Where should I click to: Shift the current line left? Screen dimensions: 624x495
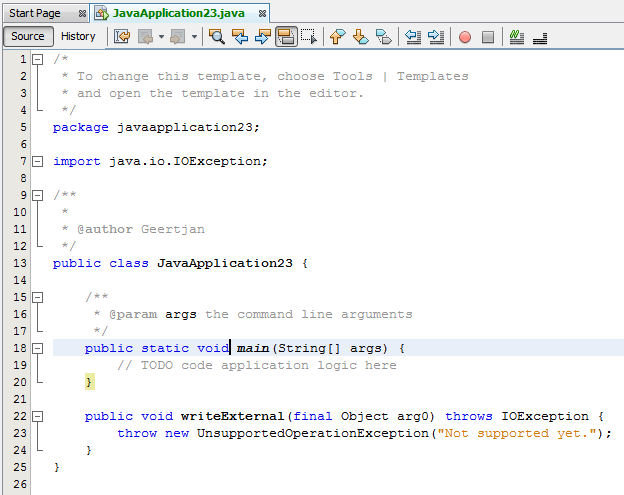click(413, 37)
